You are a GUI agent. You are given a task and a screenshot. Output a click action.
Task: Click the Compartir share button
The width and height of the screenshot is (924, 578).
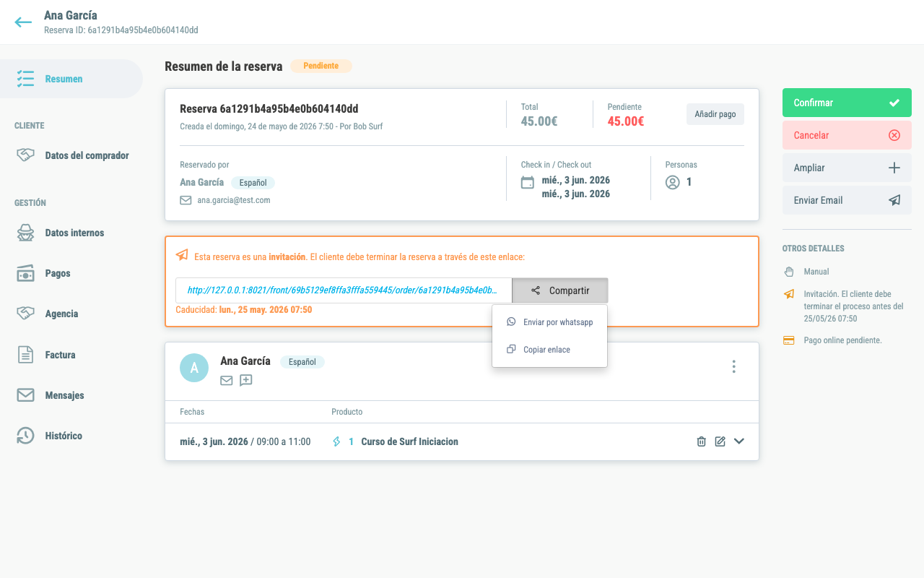click(x=560, y=290)
